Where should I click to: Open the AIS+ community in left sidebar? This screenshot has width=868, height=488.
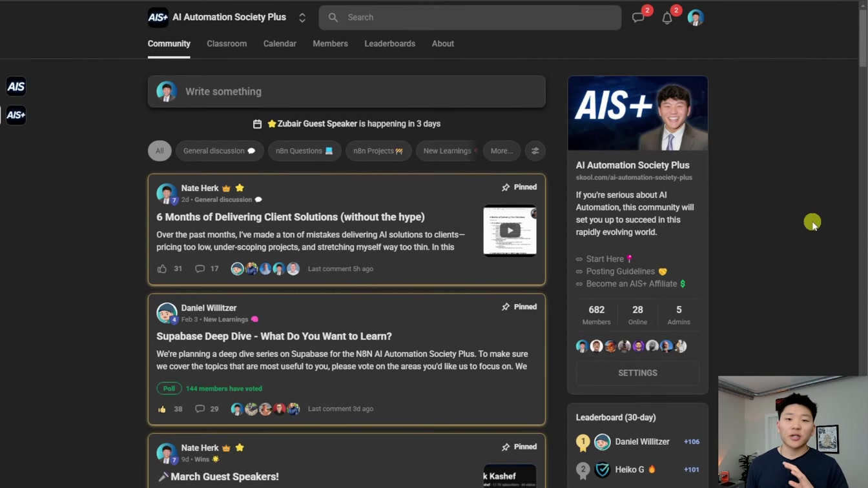click(16, 115)
